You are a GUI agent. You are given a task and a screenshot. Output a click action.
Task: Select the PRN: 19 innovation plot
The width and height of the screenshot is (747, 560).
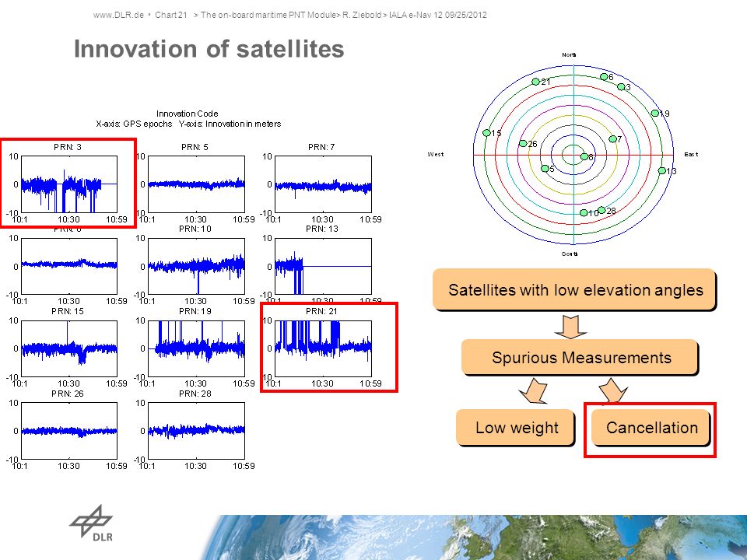(x=196, y=348)
